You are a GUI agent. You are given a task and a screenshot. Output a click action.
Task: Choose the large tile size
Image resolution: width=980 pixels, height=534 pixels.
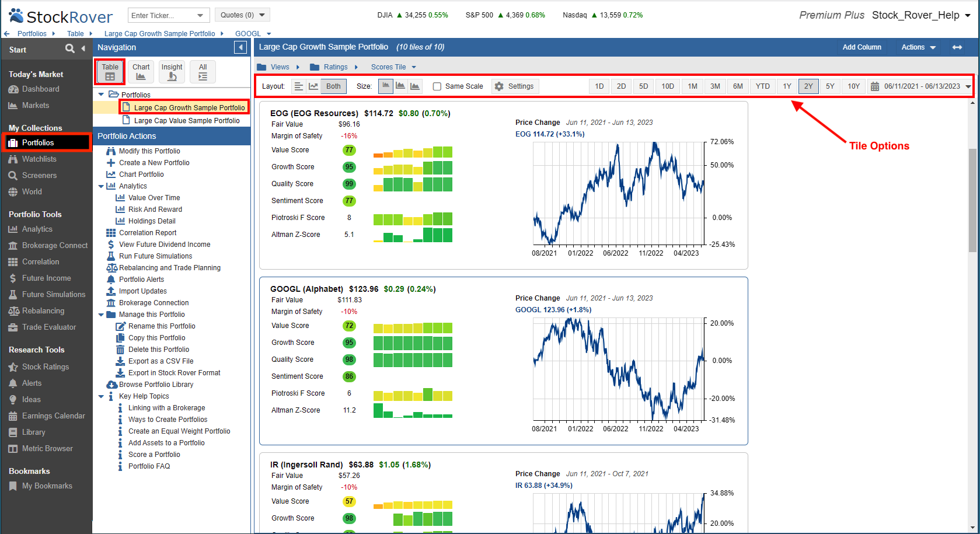pos(415,86)
